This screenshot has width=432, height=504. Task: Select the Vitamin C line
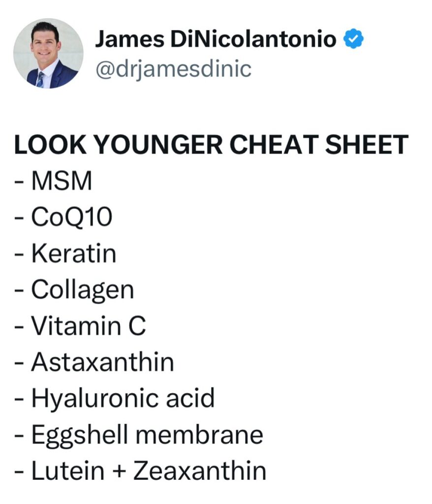(x=80, y=326)
